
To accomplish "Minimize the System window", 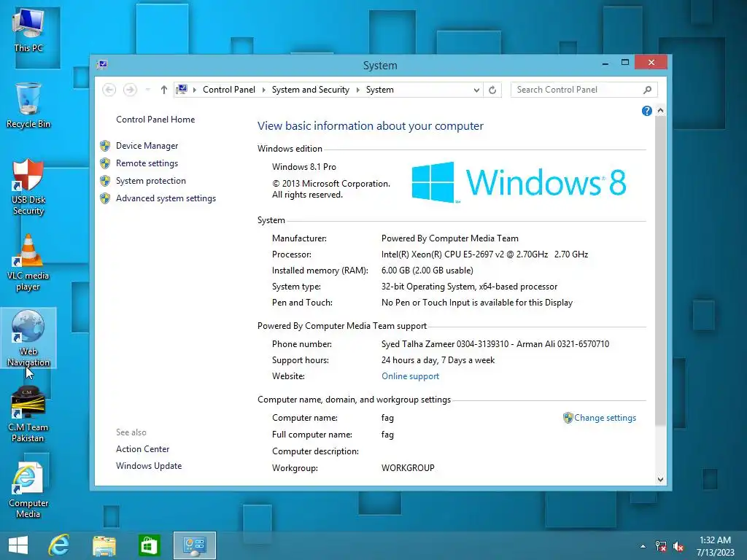I will pos(605,63).
